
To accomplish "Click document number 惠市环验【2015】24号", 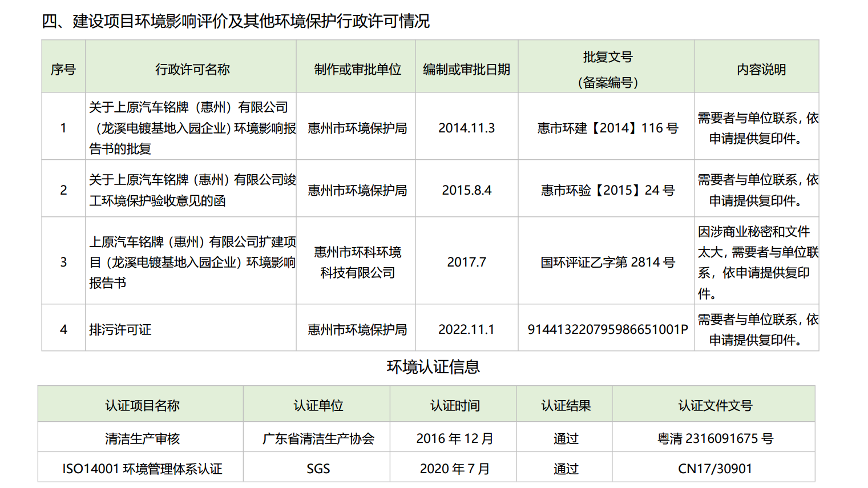I will (608, 190).
